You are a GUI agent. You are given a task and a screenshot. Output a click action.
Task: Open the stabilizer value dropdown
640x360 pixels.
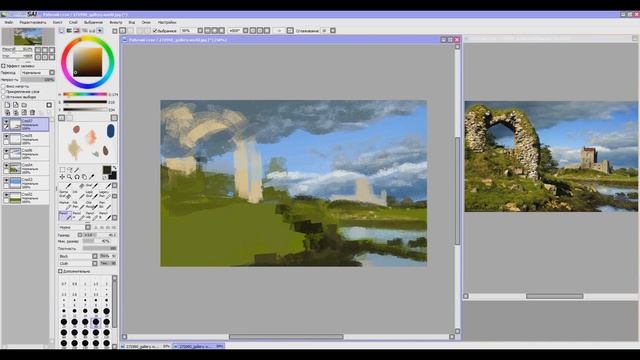333,31
